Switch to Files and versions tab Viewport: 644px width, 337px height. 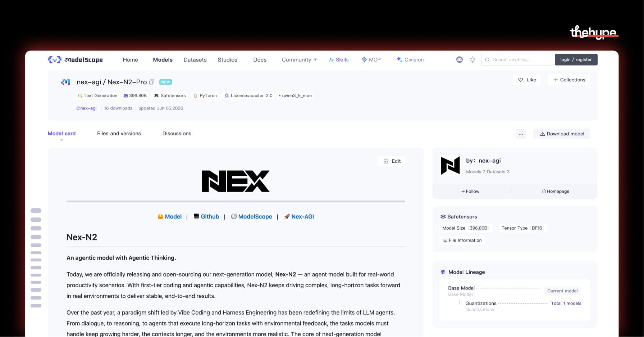[119, 134]
